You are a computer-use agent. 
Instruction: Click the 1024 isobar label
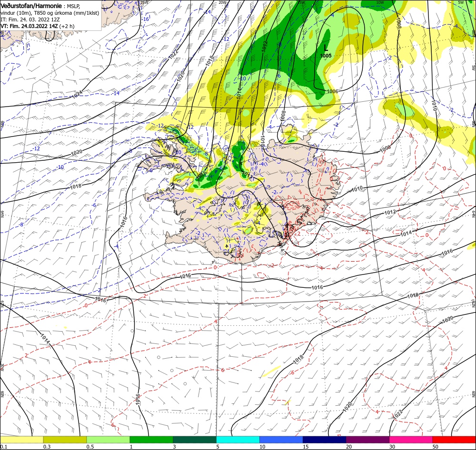77,95
